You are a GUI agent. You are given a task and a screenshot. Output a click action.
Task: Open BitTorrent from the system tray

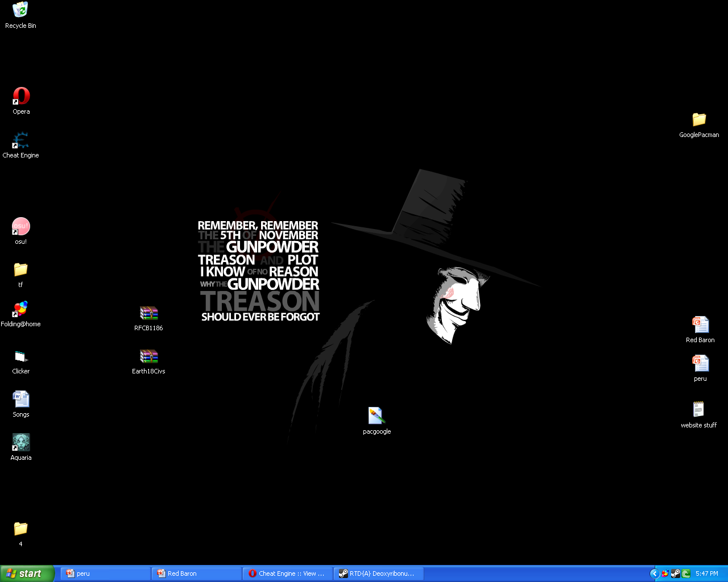(x=685, y=573)
